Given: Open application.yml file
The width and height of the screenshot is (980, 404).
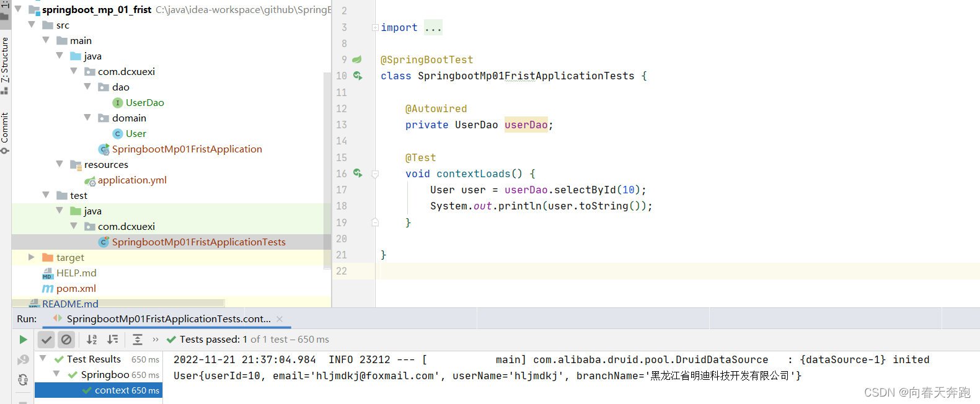Looking at the screenshot, I should (x=132, y=180).
